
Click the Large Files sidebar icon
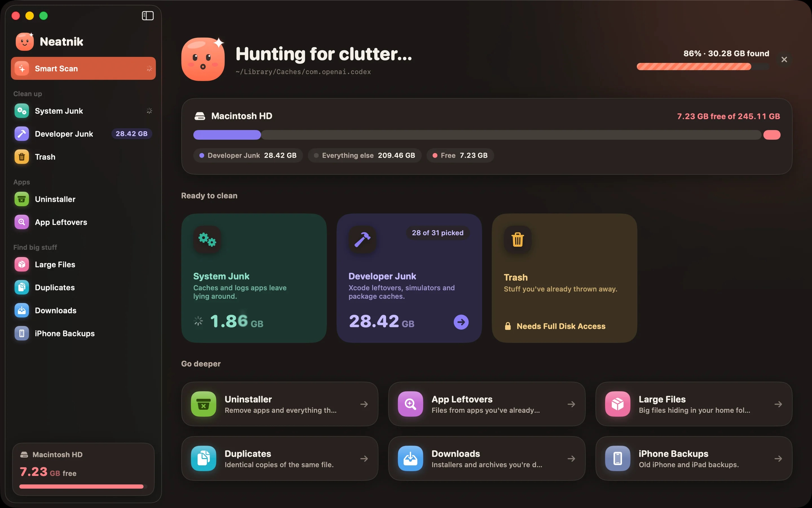(22, 264)
